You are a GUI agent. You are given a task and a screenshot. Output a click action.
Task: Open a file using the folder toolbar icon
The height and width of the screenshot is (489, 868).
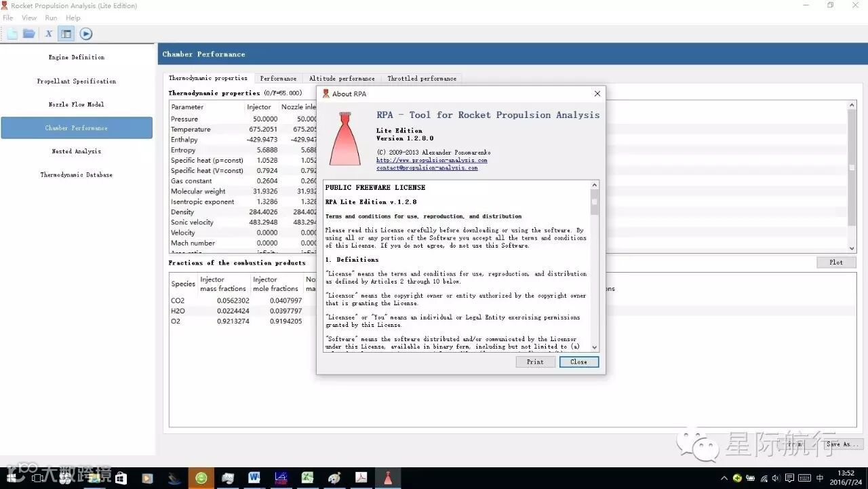click(x=28, y=34)
